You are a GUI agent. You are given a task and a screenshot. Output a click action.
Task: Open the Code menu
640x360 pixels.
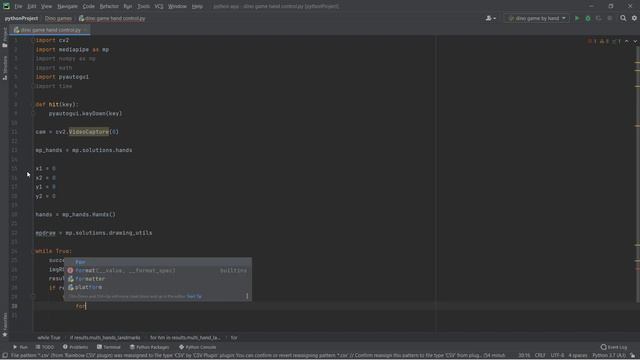point(89,7)
